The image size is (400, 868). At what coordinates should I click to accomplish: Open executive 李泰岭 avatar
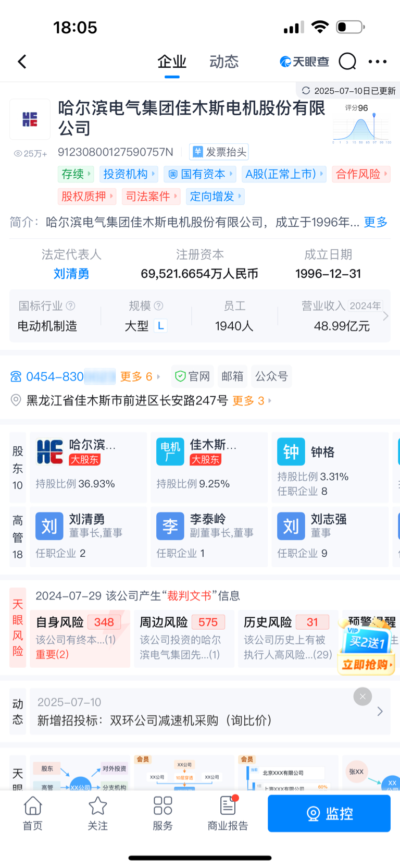[170, 526]
